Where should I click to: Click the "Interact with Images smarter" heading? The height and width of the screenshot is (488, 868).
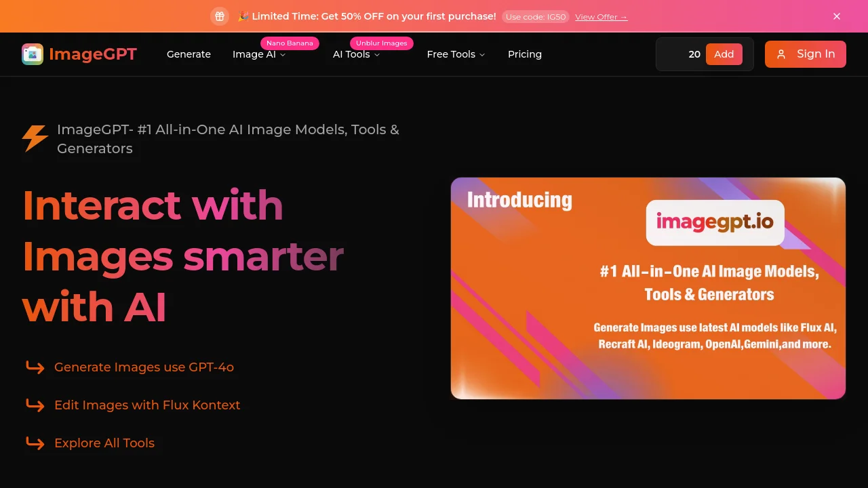183,256
